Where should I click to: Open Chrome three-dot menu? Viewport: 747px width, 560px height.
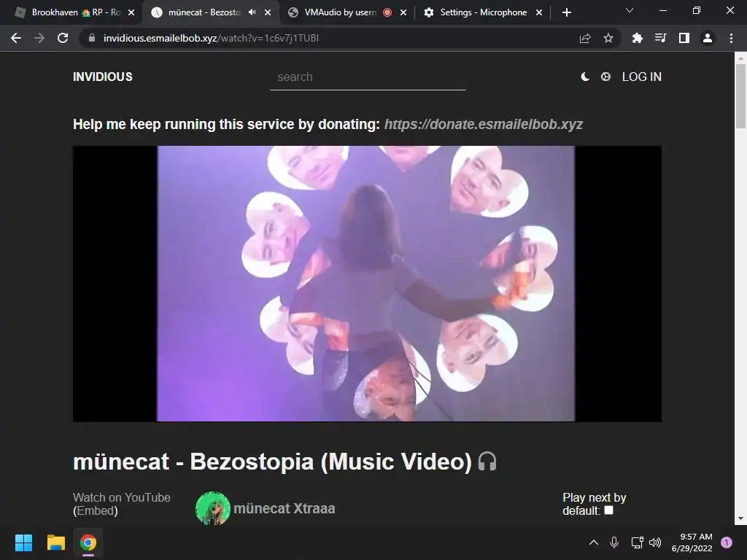click(x=731, y=38)
